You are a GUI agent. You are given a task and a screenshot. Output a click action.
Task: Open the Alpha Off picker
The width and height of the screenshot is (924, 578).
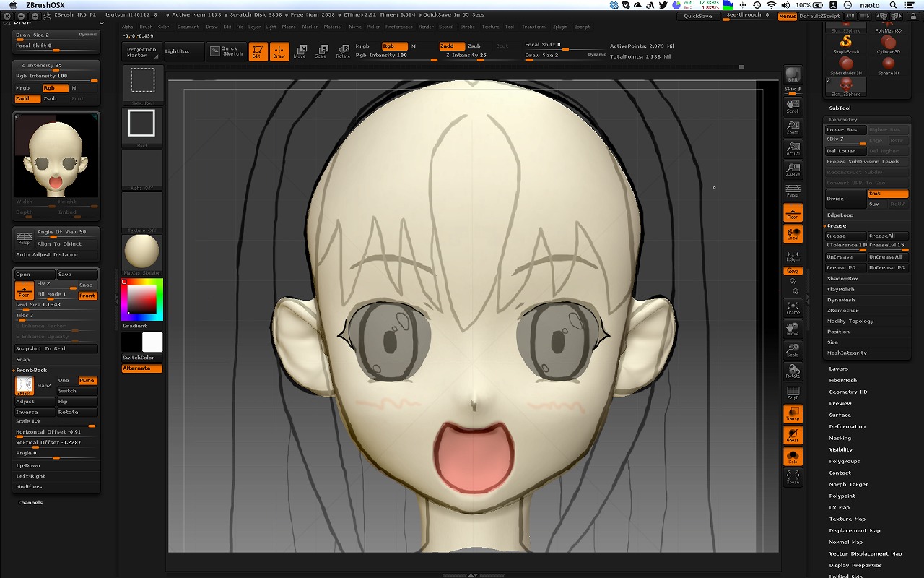142,170
